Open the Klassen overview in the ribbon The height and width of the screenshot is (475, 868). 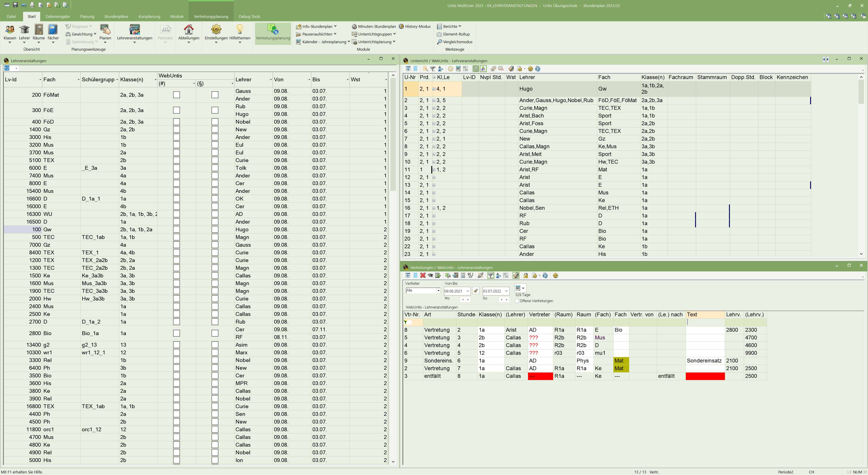click(10, 33)
